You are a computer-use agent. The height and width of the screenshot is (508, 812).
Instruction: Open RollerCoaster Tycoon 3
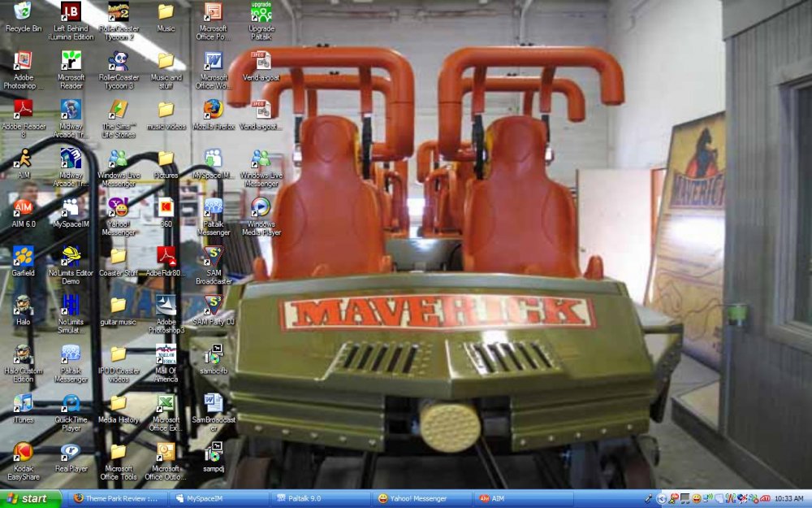[x=118, y=67]
